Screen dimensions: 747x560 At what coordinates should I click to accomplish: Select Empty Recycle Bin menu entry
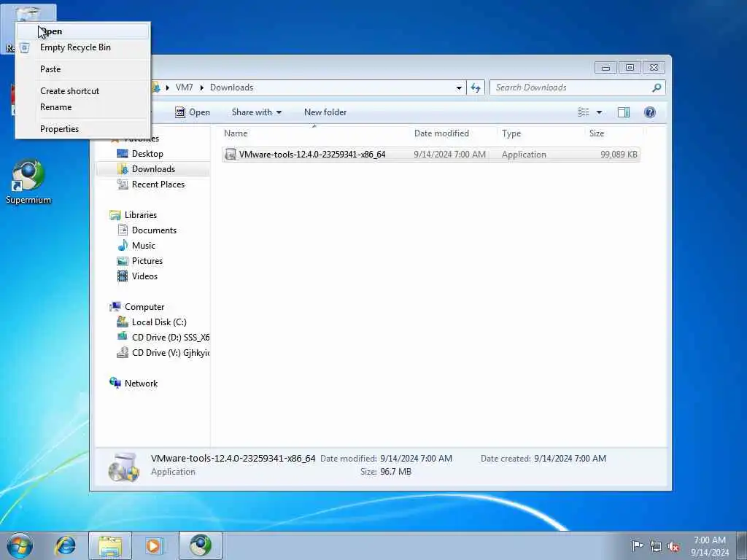click(82, 47)
